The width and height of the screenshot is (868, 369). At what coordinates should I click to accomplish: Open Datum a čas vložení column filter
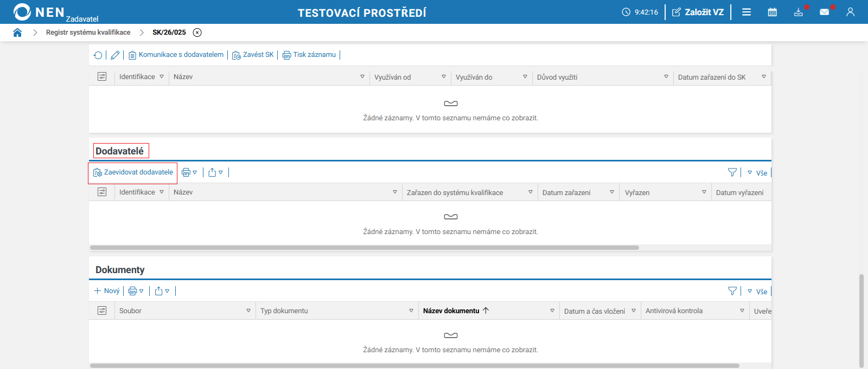(x=634, y=310)
